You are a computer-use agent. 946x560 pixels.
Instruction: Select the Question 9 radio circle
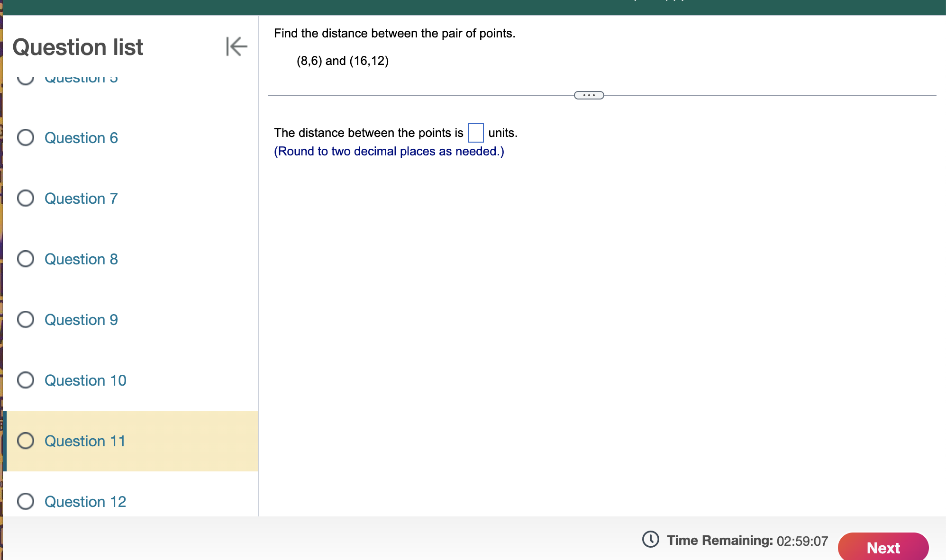(26, 320)
